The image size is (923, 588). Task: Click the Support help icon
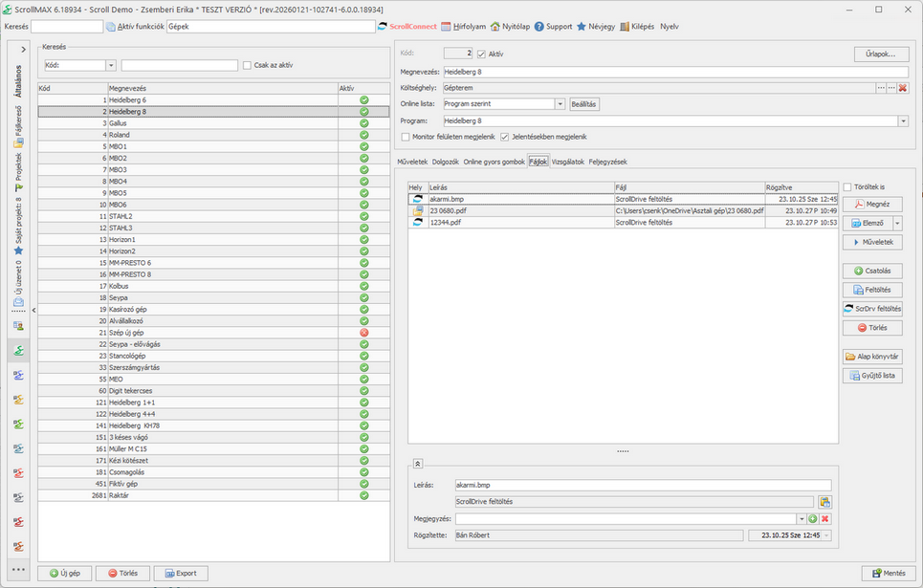(x=539, y=27)
